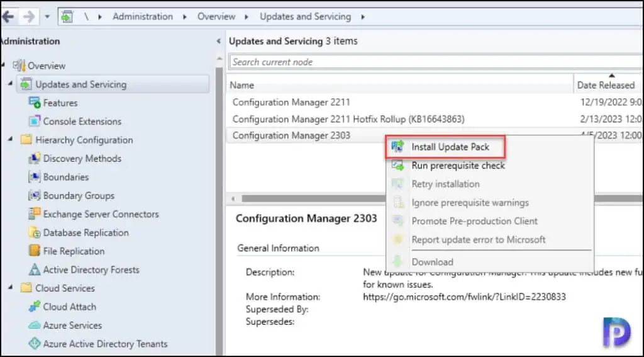Click the go.microsoft.com More Information link

coord(464,297)
